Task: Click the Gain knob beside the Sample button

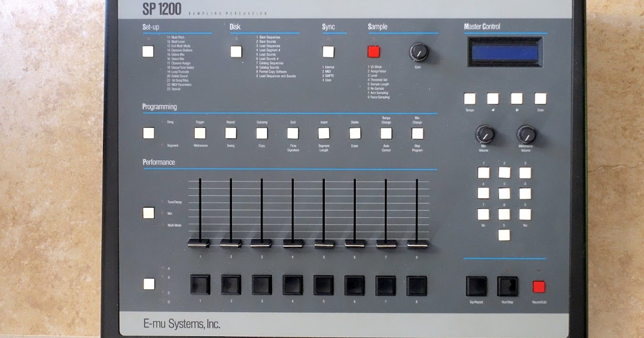Action: (x=418, y=52)
